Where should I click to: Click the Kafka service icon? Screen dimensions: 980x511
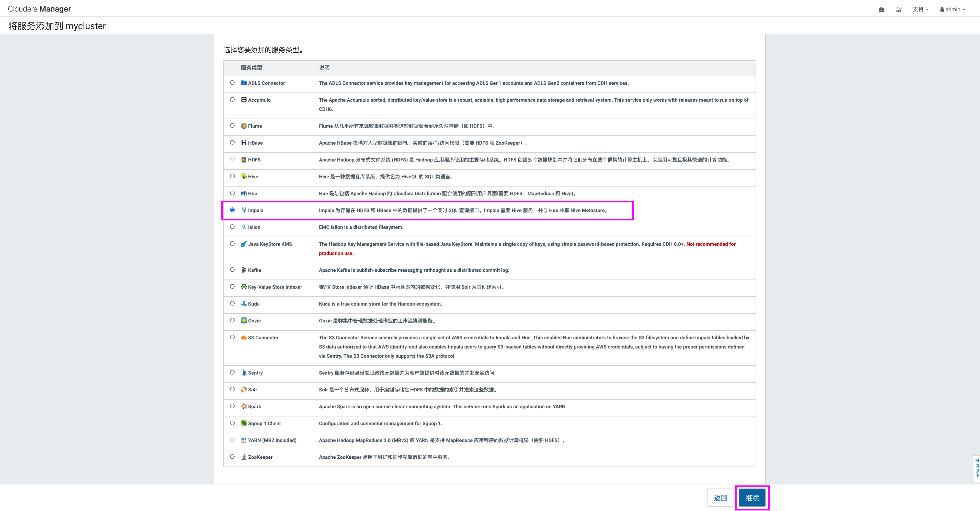[244, 270]
